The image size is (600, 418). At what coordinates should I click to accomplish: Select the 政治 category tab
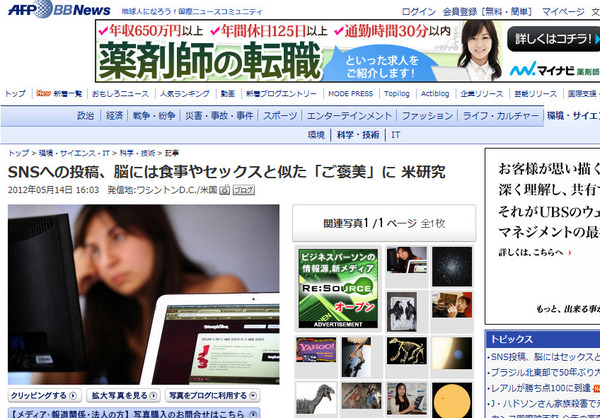[86, 116]
